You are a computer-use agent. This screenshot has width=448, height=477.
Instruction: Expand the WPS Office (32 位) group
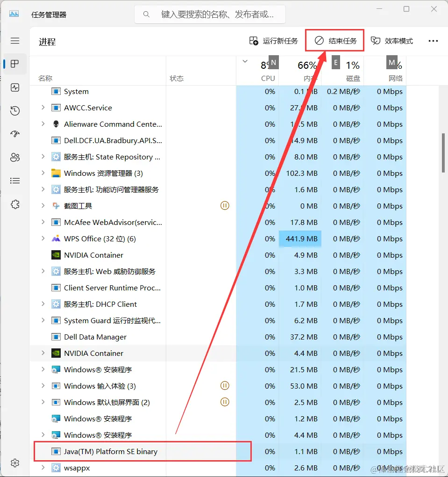click(x=43, y=238)
